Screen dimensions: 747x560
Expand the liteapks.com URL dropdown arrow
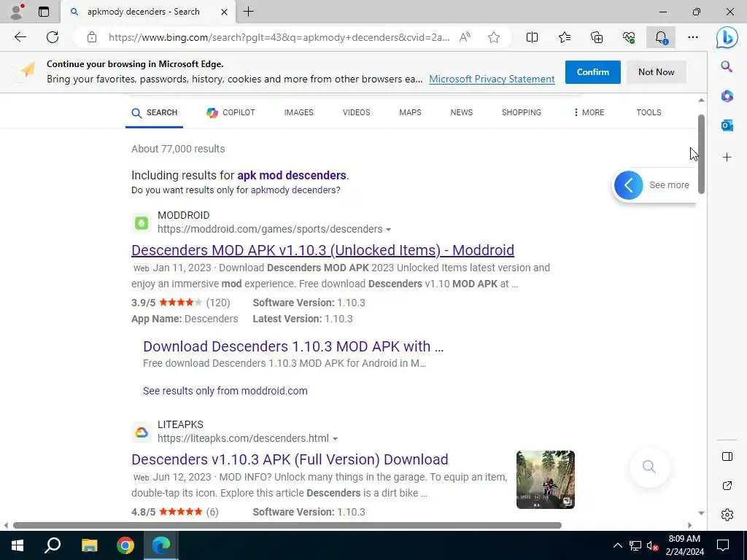pyautogui.click(x=335, y=438)
